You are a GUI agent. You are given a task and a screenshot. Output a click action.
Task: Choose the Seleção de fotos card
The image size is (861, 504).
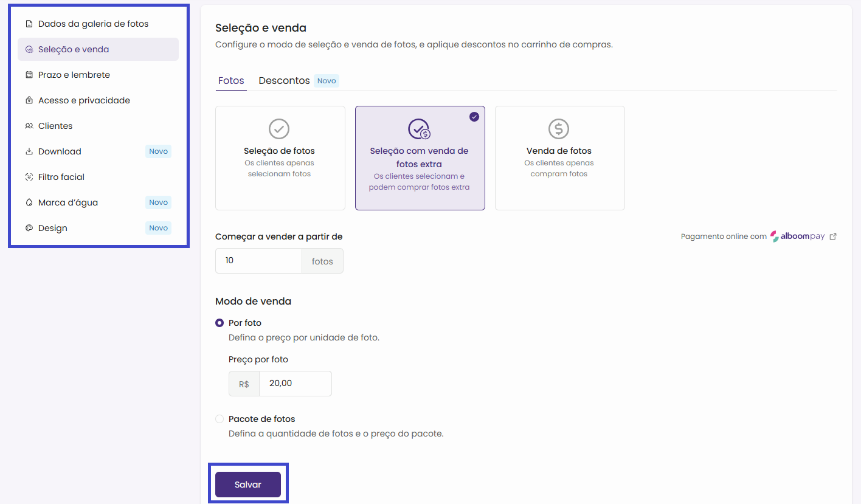pyautogui.click(x=280, y=158)
